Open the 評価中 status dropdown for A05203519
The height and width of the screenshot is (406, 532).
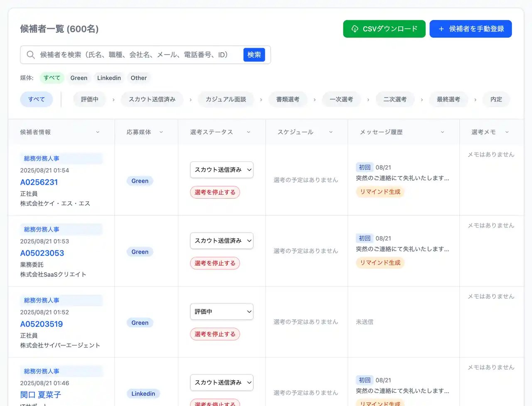click(222, 312)
